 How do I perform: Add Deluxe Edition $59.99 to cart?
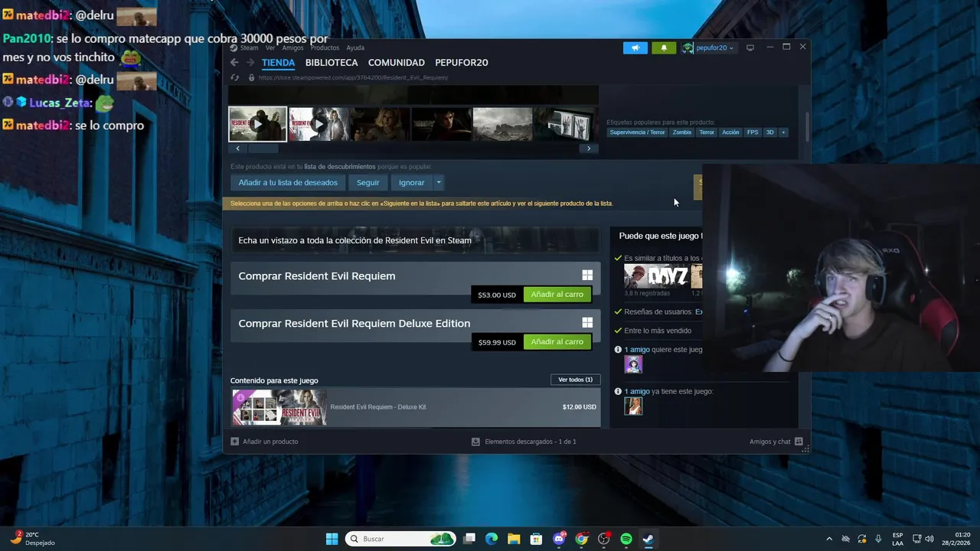[557, 342]
